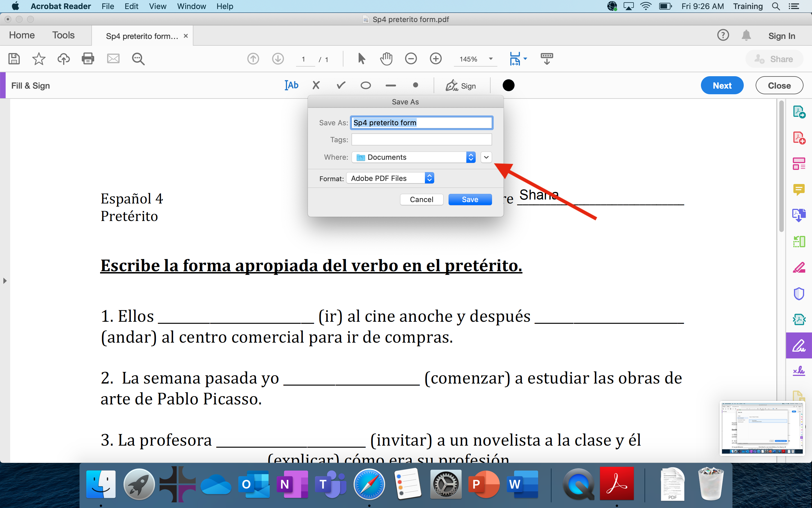Viewport: 812px width, 508px height.
Task: Open the Where Documents folder dropdown
Action: point(413,157)
